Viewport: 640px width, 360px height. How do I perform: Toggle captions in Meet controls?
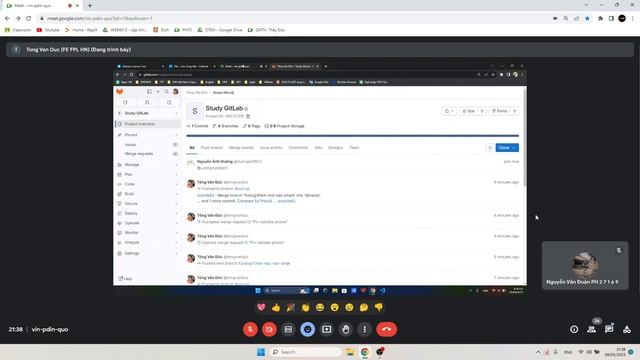(x=288, y=329)
